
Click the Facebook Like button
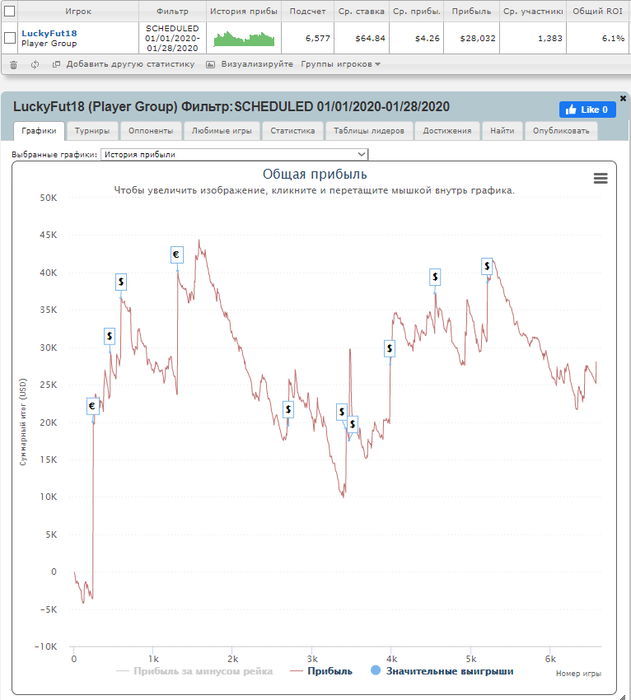click(x=587, y=109)
